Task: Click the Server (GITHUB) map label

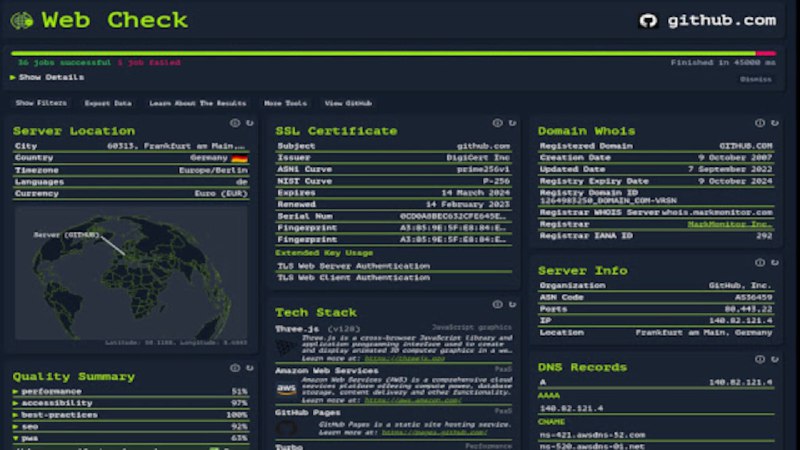Action: pos(66,235)
